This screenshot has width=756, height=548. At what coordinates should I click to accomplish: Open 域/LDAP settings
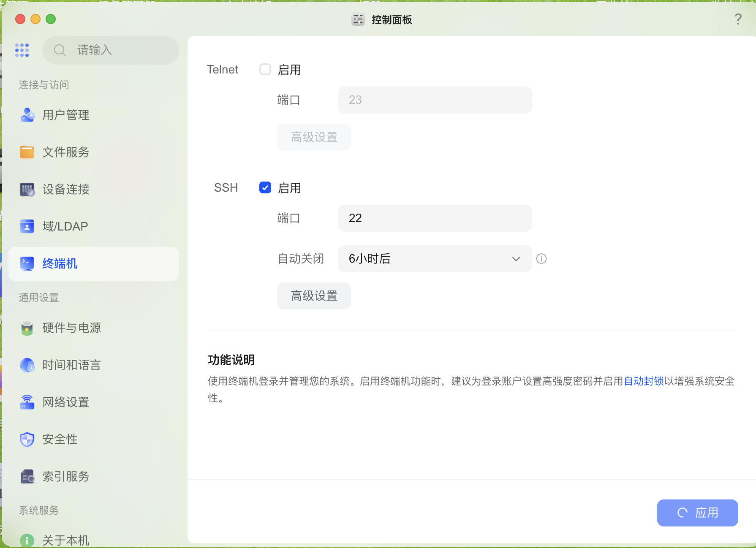94,226
